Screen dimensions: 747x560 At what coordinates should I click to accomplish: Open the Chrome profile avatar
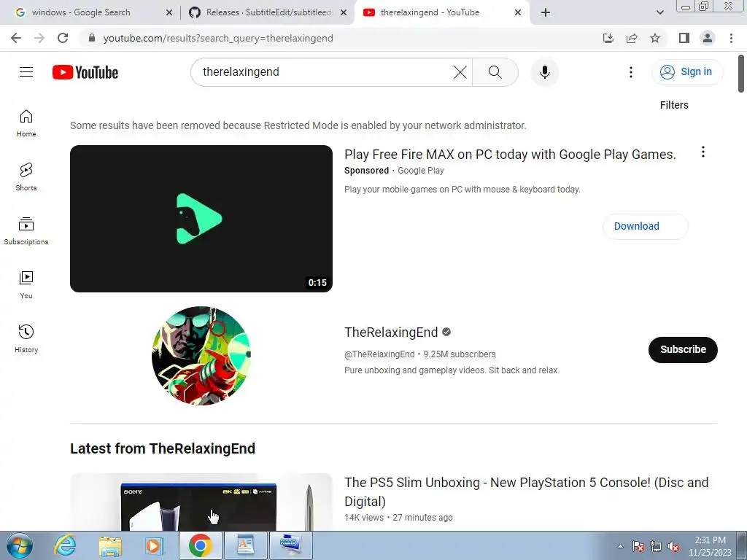tap(708, 38)
